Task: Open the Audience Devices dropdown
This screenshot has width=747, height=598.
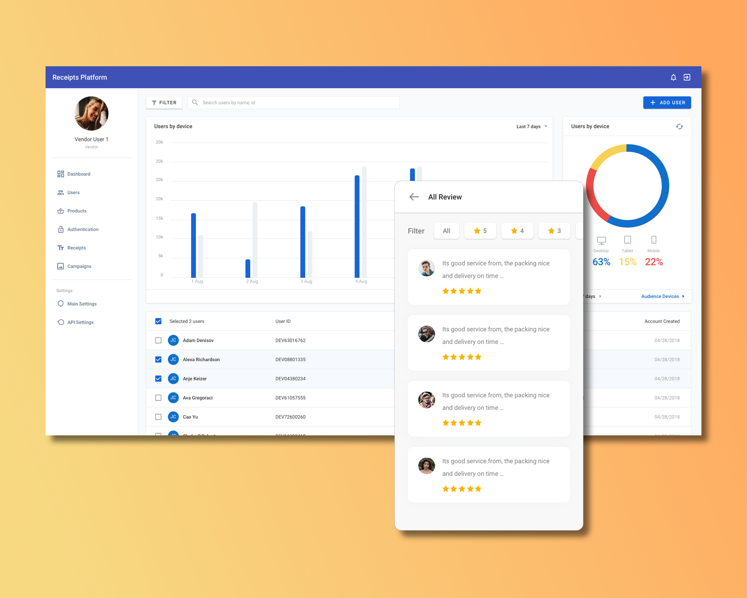Action: click(662, 296)
